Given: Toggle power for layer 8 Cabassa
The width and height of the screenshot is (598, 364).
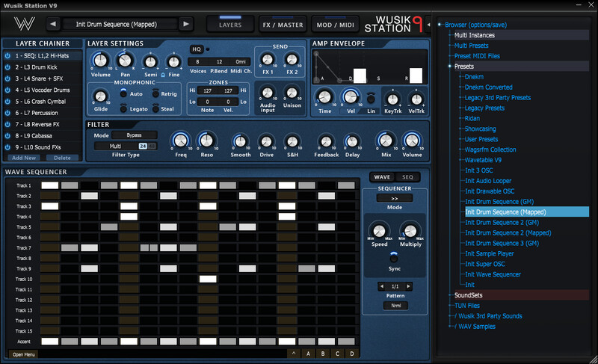Looking at the screenshot, I should click(7, 136).
